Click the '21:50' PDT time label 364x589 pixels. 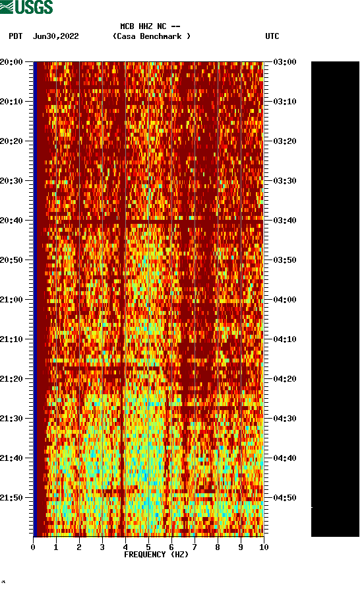(x=11, y=498)
